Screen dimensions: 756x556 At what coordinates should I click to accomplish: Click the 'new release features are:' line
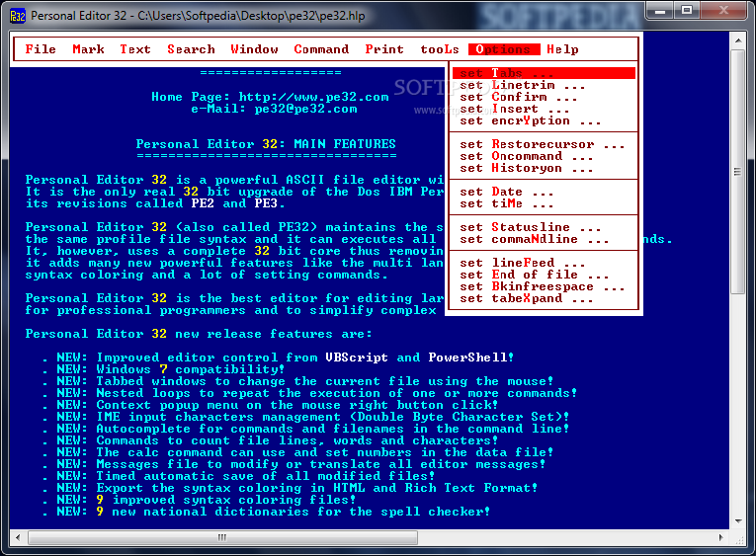pos(199,334)
